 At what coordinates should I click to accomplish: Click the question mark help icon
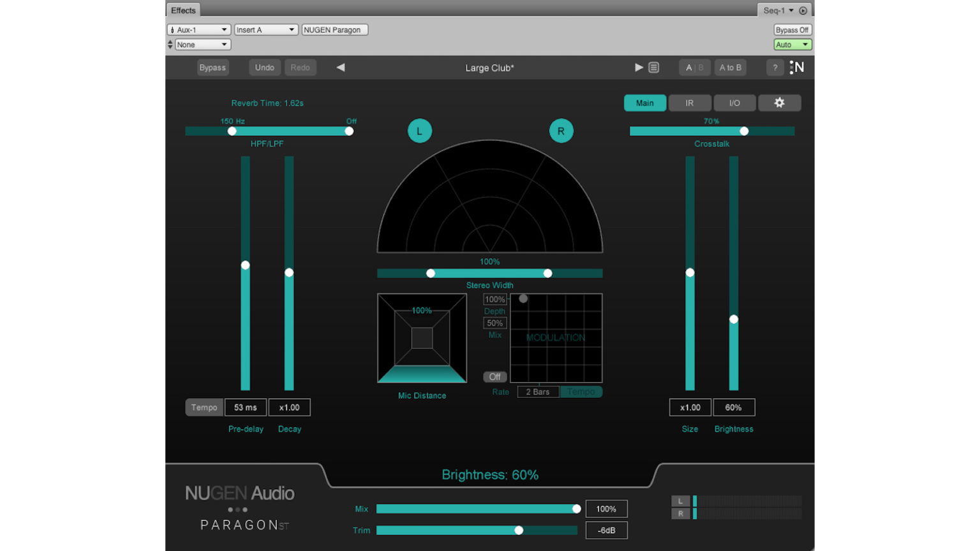(775, 67)
